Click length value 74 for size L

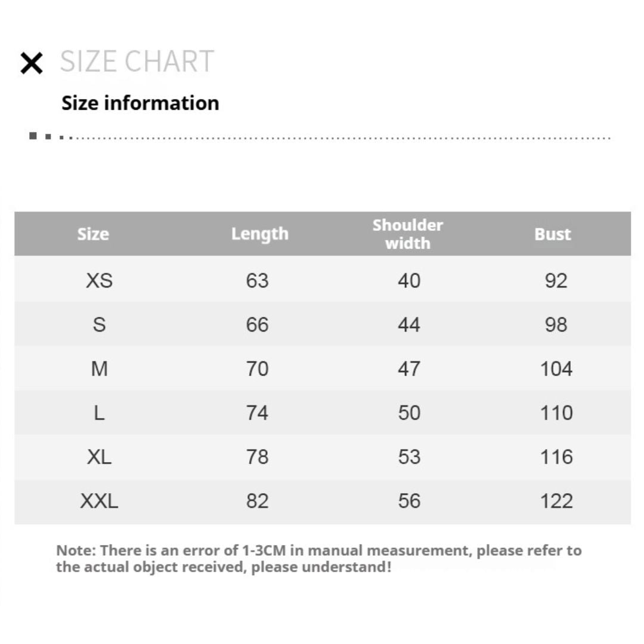pos(257,413)
